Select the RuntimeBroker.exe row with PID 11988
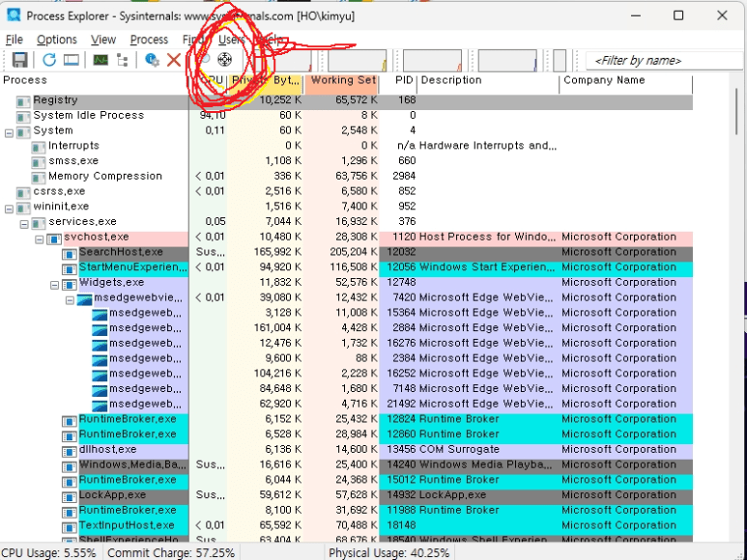Screen dimensions: 747x560 [x=347, y=511]
